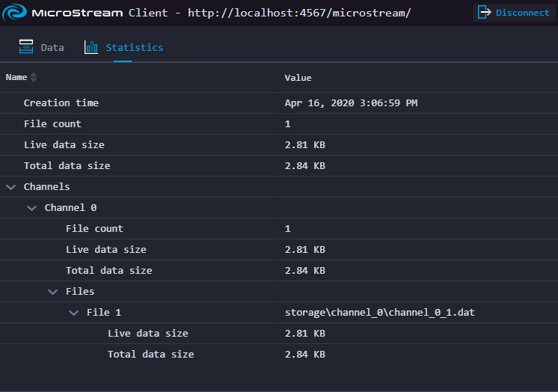Select the File 1 row label

(104, 313)
